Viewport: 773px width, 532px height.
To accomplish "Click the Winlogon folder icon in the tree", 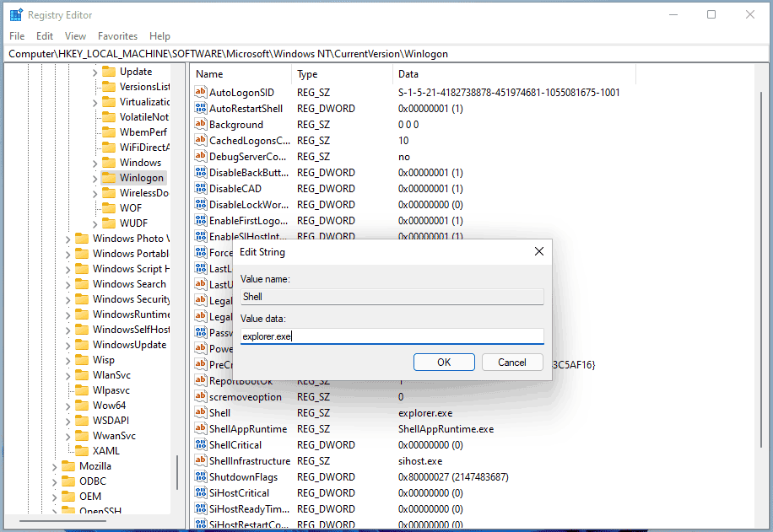I will coord(111,177).
